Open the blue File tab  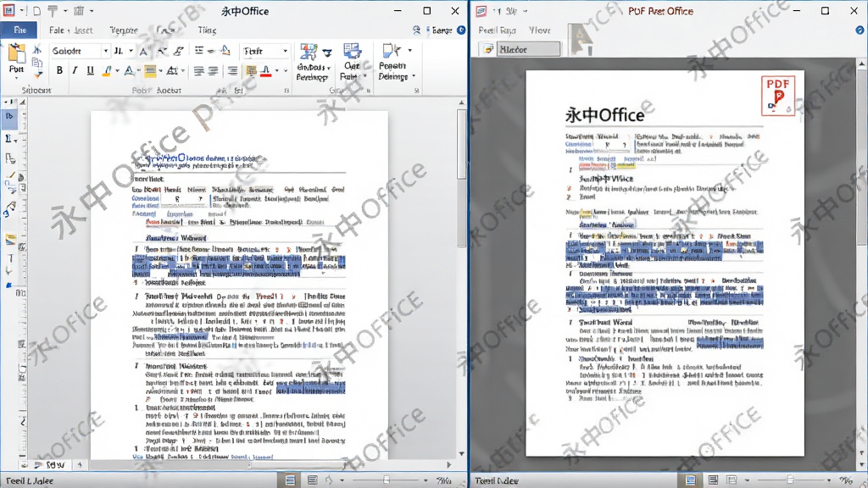click(19, 30)
